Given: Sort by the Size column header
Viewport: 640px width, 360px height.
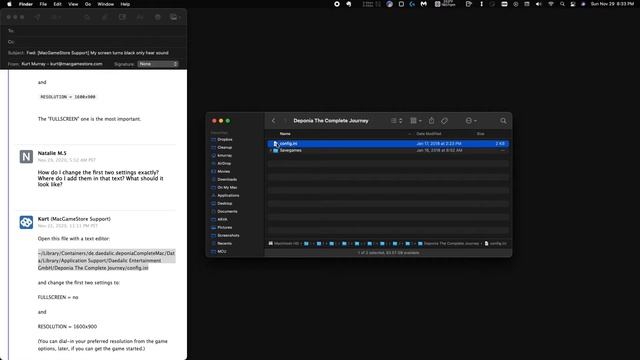Looking at the screenshot, I should click(480, 134).
